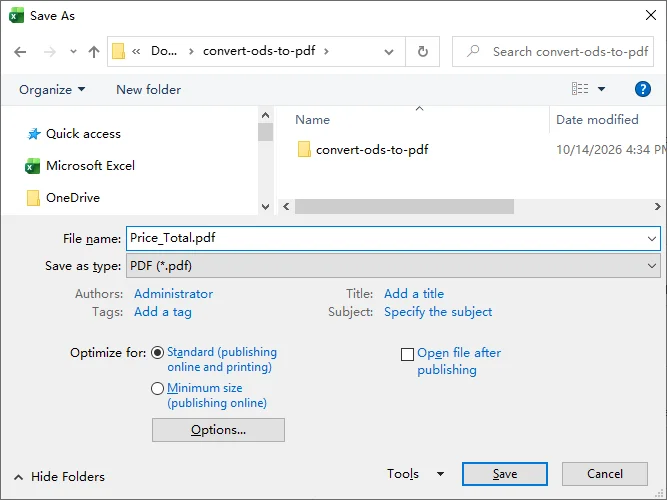The image size is (667, 500).
Task: Click Specify the subject
Action: tap(438, 312)
